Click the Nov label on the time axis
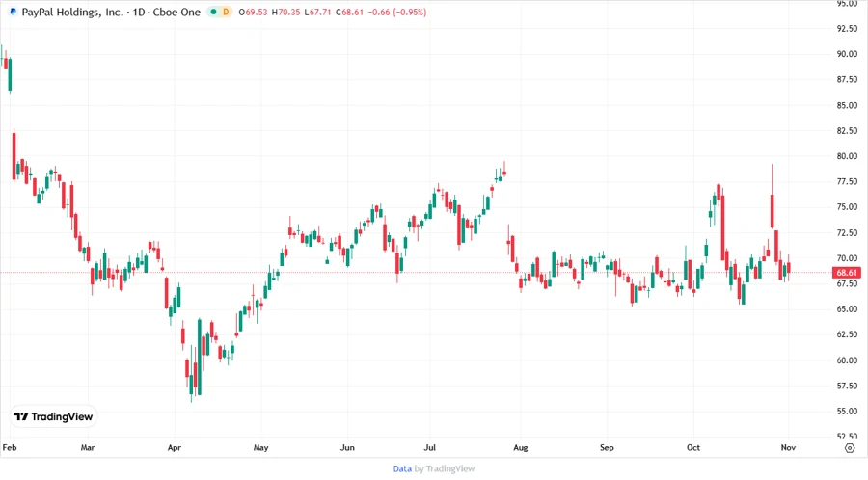 (x=788, y=447)
